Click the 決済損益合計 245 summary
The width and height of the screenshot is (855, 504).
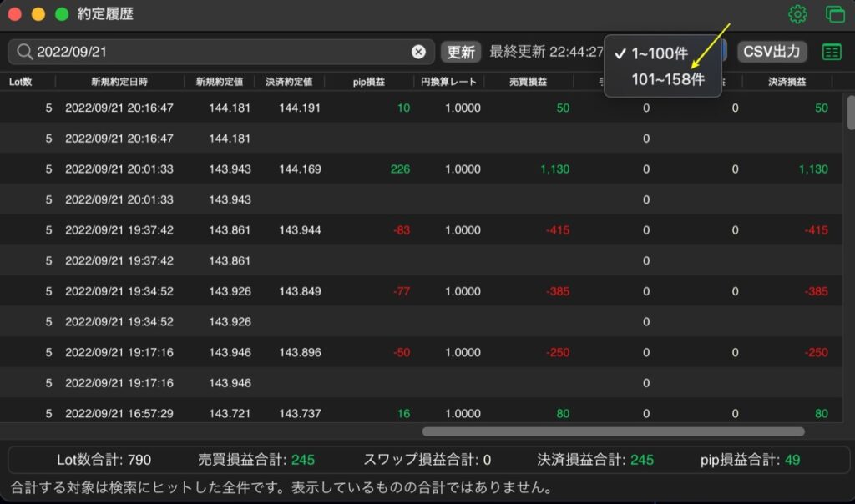[595, 460]
